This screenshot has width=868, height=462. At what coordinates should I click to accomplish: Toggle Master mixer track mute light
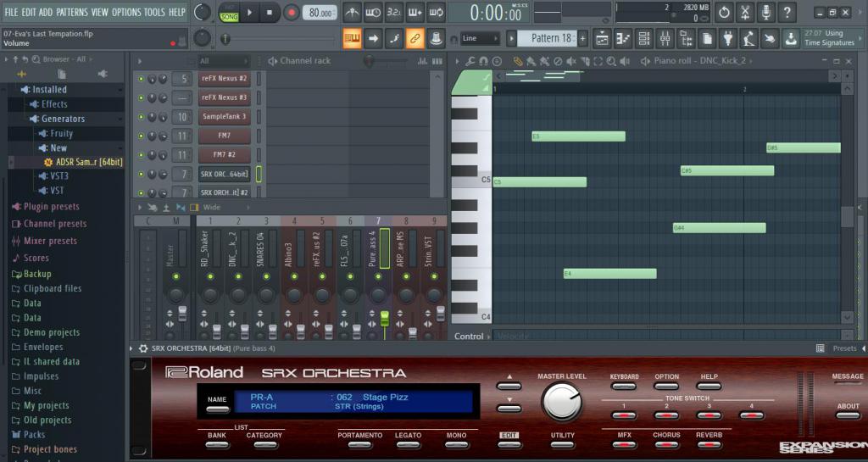(x=176, y=276)
